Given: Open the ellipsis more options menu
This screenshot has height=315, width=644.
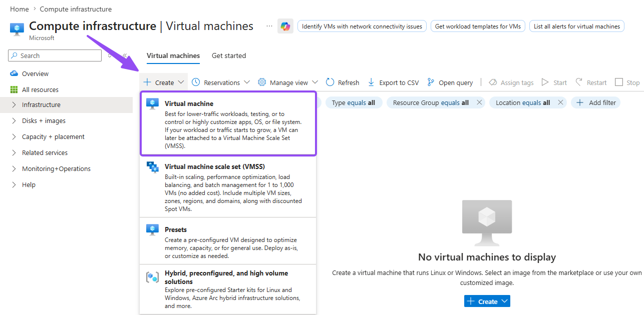Looking at the screenshot, I should 269,26.
